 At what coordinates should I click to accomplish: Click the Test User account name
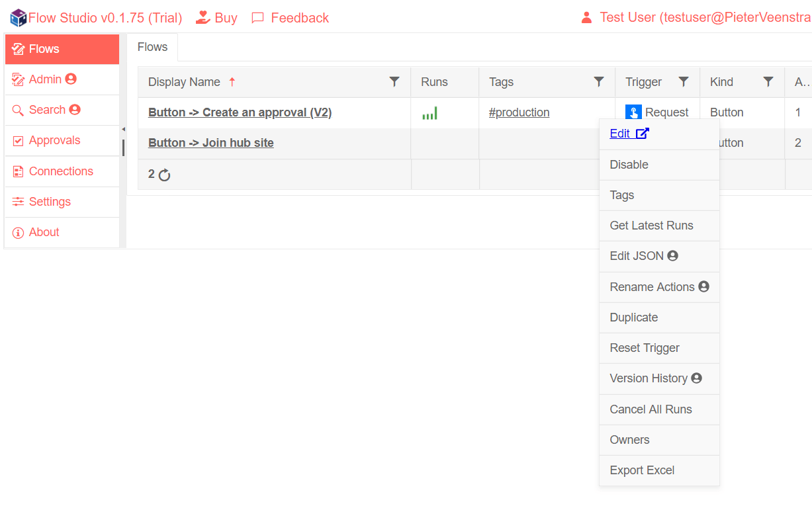pos(705,18)
